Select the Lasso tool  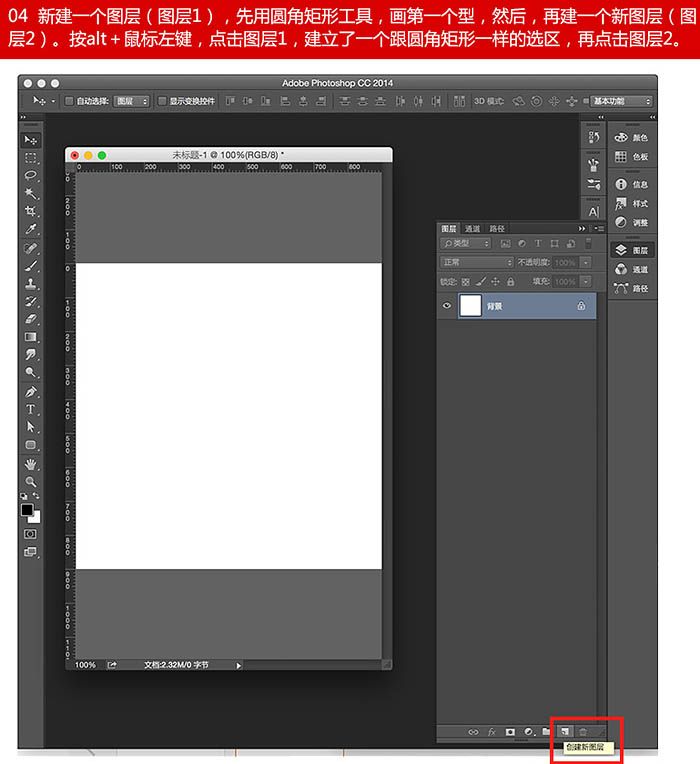click(x=31, y=176)
